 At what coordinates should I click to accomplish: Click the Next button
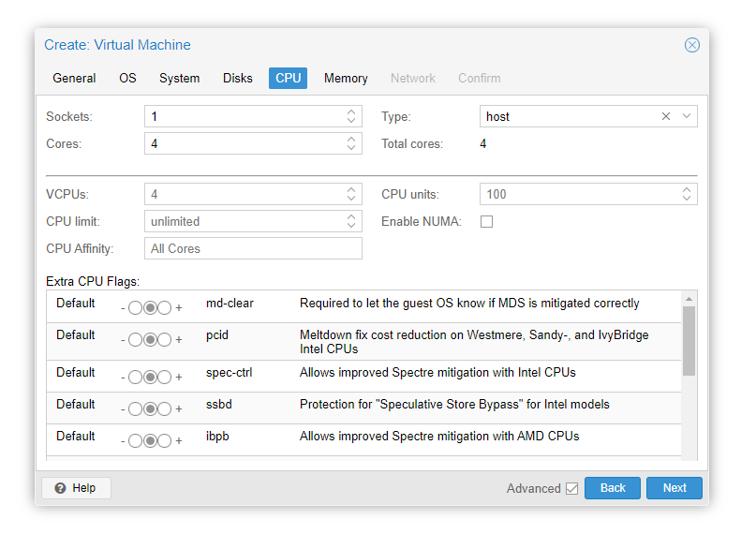(x=674, y=487)
